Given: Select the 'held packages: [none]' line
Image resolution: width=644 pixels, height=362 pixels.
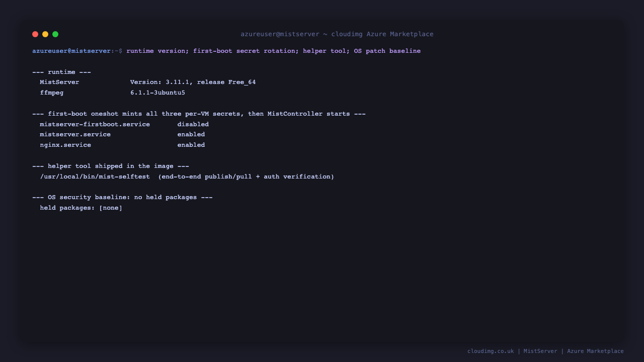Looking at the screenshot, I should click(81, 208).
